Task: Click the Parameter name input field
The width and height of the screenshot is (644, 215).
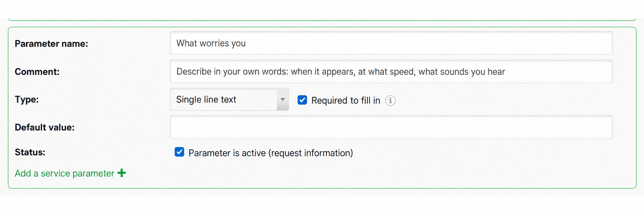Action: pyautogui.click(x=391, y=43)
